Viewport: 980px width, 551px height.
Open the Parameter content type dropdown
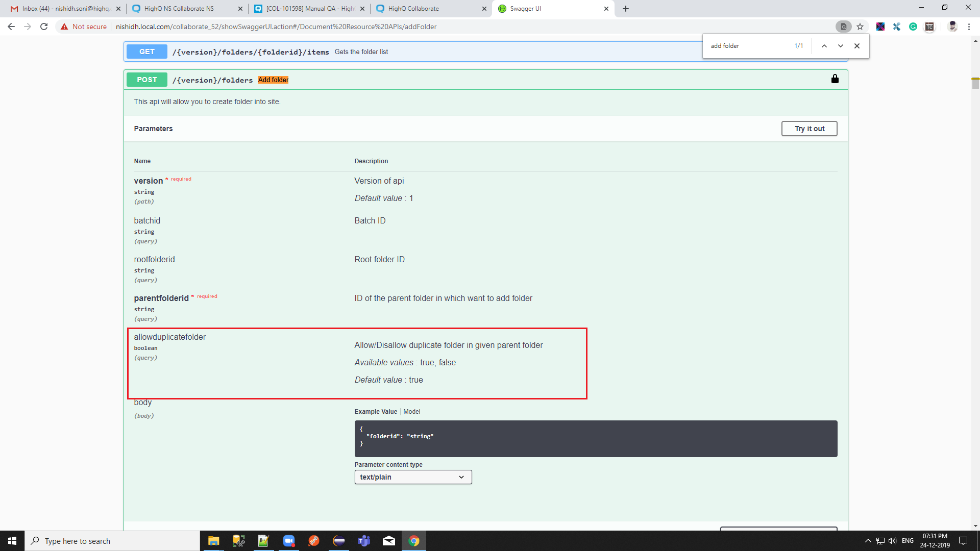pos(413,477)
